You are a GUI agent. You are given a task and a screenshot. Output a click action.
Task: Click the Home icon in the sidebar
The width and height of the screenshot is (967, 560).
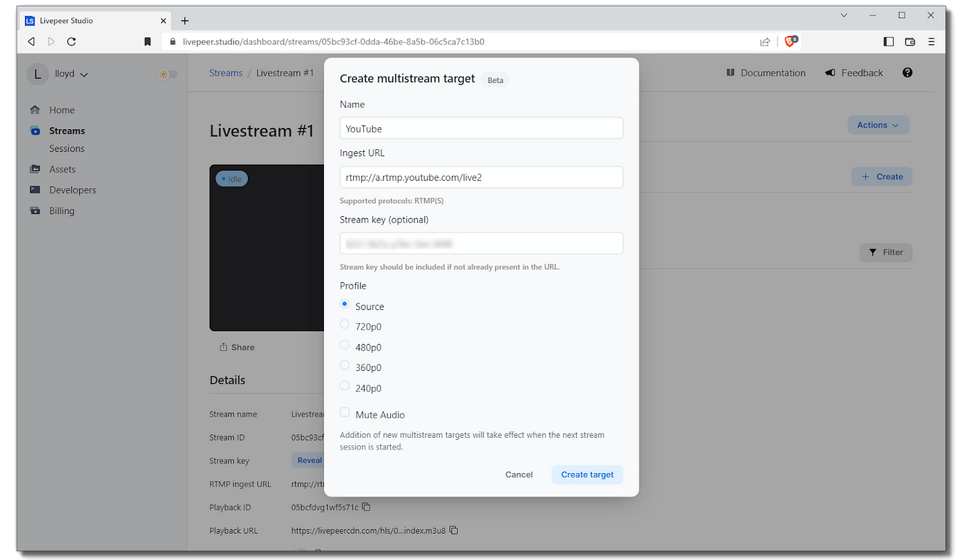tap(35, 110)
